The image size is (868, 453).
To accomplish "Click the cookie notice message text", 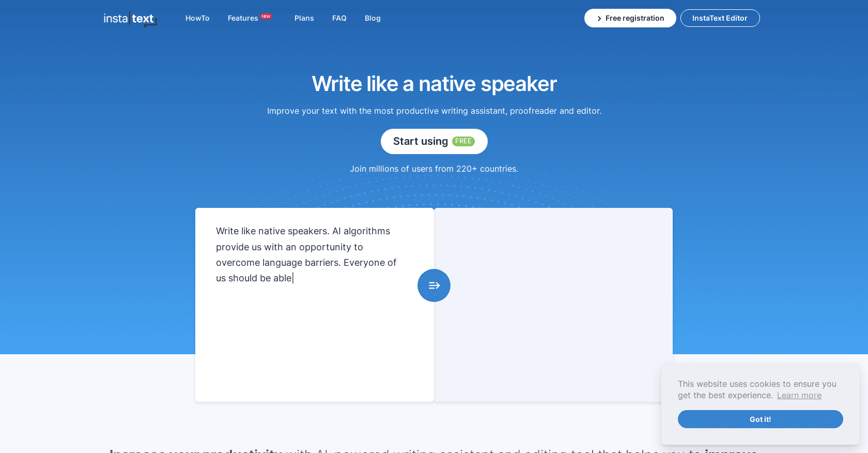I will 757,389.
